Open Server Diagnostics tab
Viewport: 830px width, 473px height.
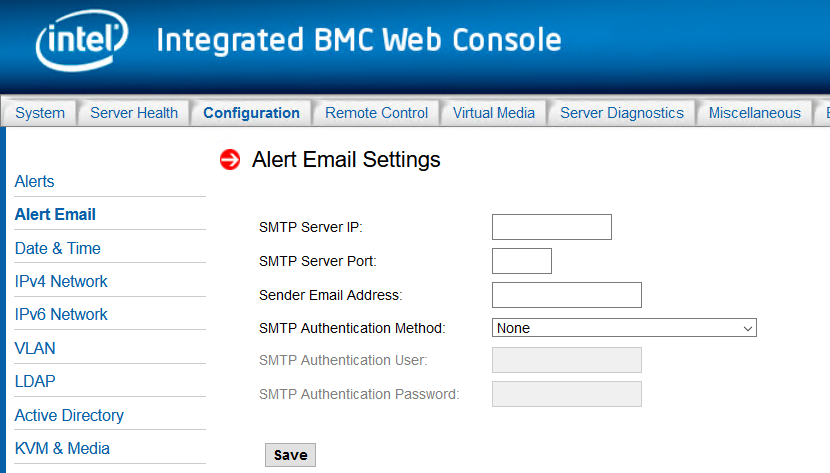pyautogui.click(x=622, y=113)
